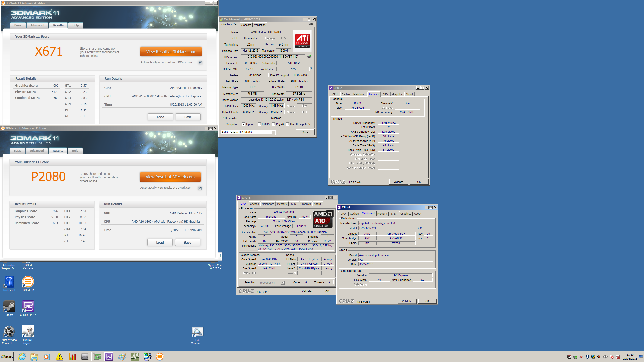Click Load button in X671 Run Details
644x362 pixels.
tap(160, 117)
